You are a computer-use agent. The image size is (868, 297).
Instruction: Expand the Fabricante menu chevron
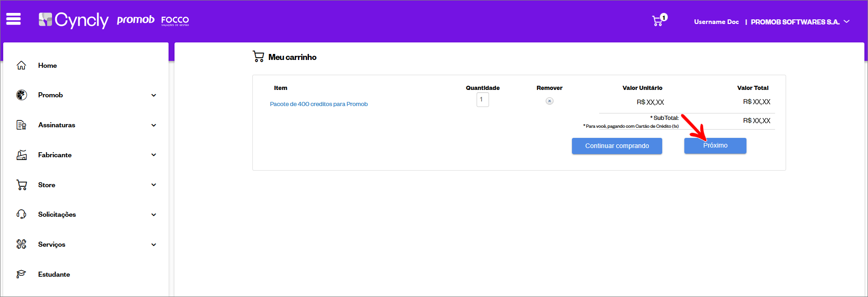point(154,155)
